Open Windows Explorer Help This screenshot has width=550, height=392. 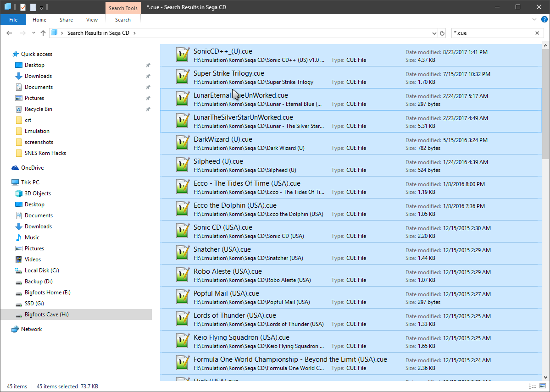click(544, 20)
